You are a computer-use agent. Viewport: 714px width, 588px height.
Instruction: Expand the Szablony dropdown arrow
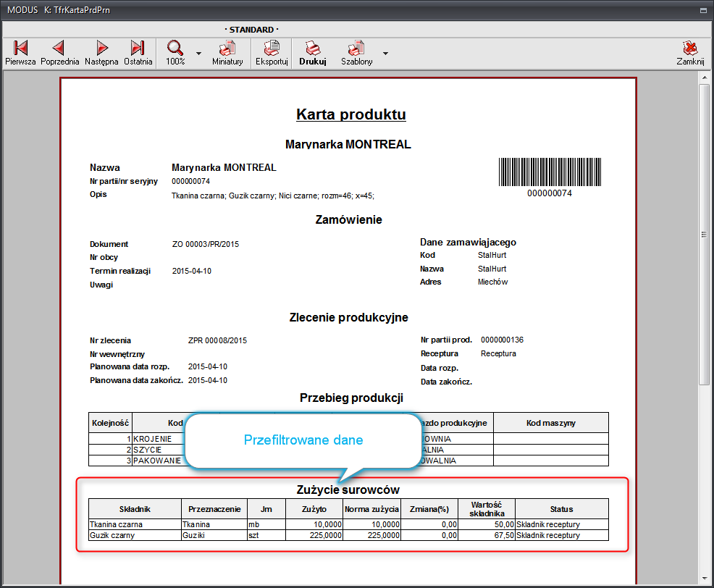click(385, 54)
